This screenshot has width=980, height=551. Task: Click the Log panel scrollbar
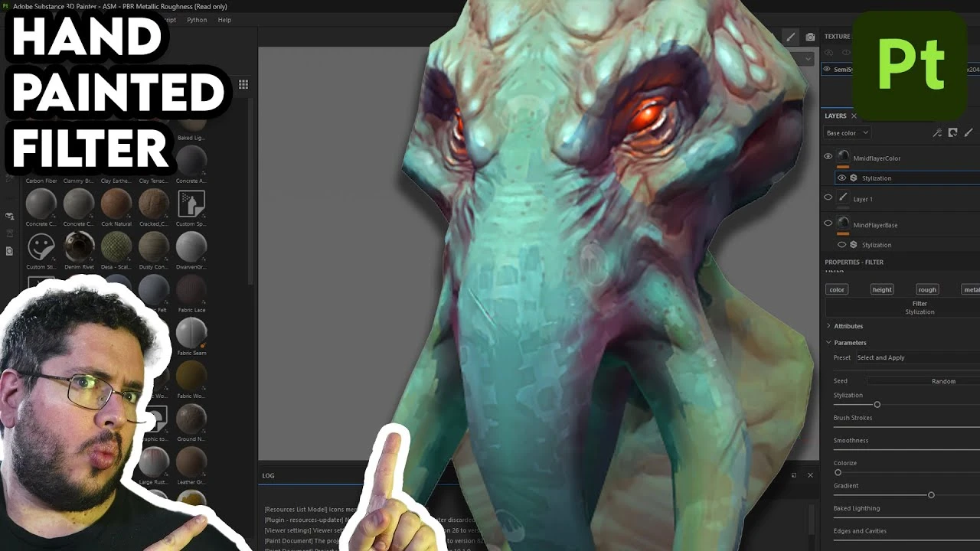point(812,520)
